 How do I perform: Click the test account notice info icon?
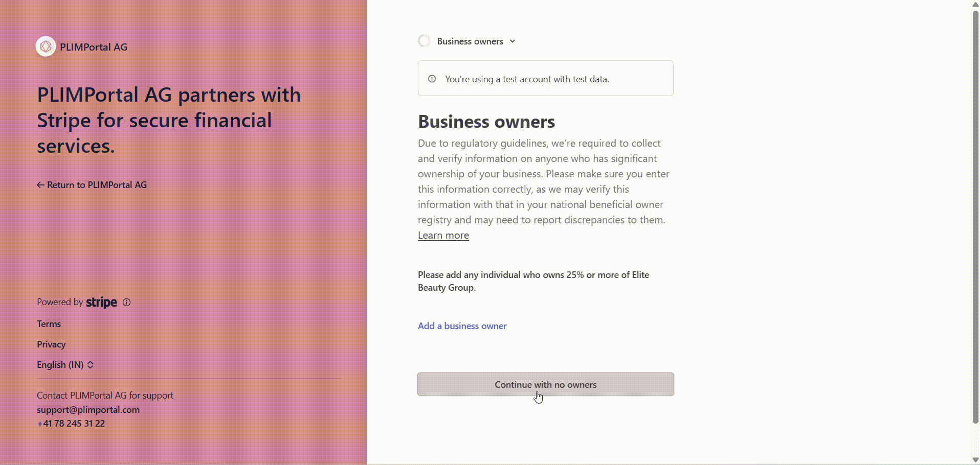432,79
